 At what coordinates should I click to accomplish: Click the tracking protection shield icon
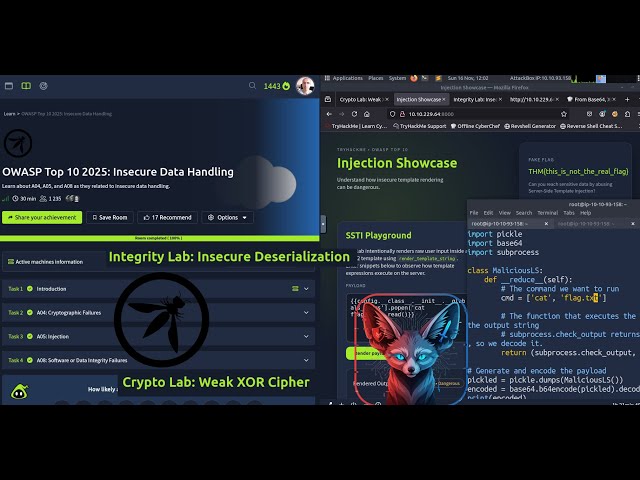(392, 114)
